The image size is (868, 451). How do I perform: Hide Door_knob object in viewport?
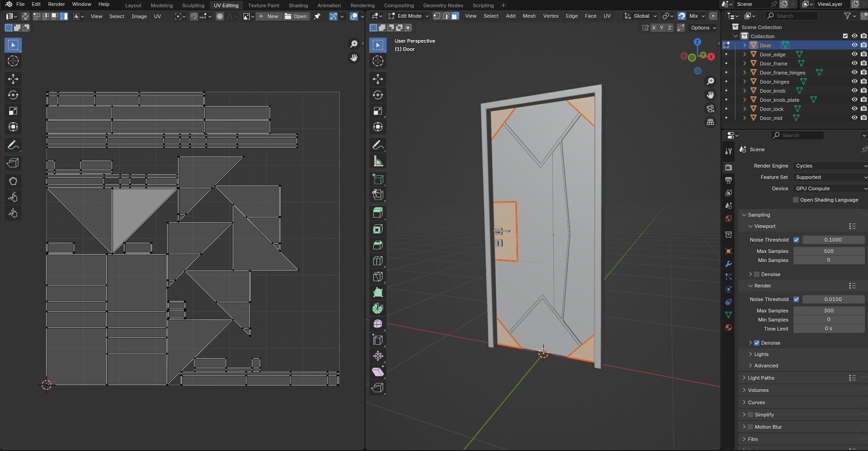854,91
